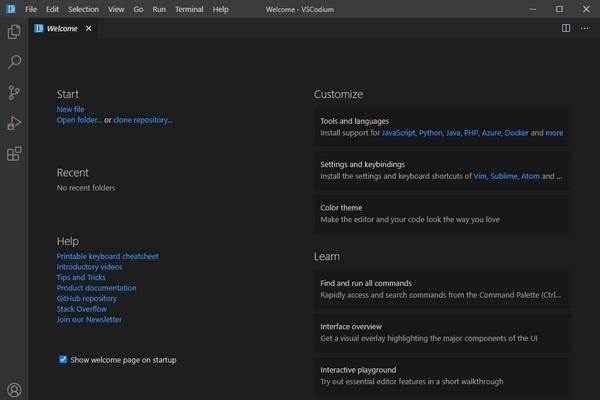Open the More Actions ellipsis menu
This screenshot has width=600, height=400.
(584, 28)
